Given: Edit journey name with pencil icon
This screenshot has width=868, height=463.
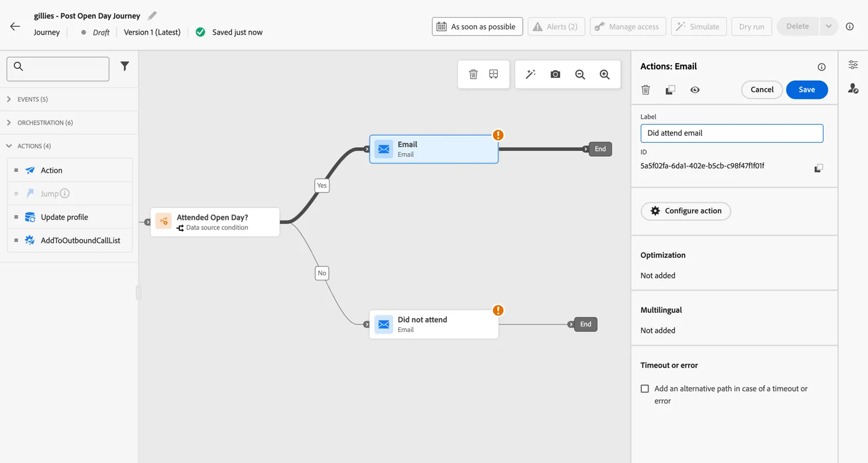Looking at the screenshot, I should (152, 16).
